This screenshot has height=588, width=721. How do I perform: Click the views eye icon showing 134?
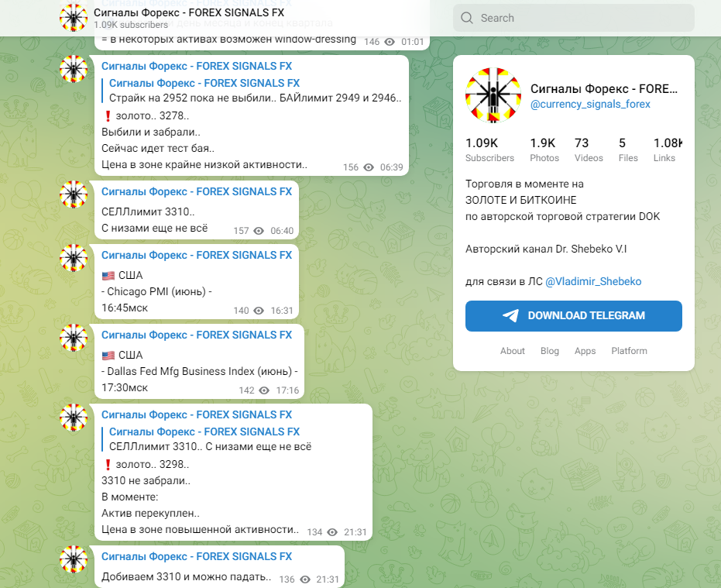click(332, 532)
